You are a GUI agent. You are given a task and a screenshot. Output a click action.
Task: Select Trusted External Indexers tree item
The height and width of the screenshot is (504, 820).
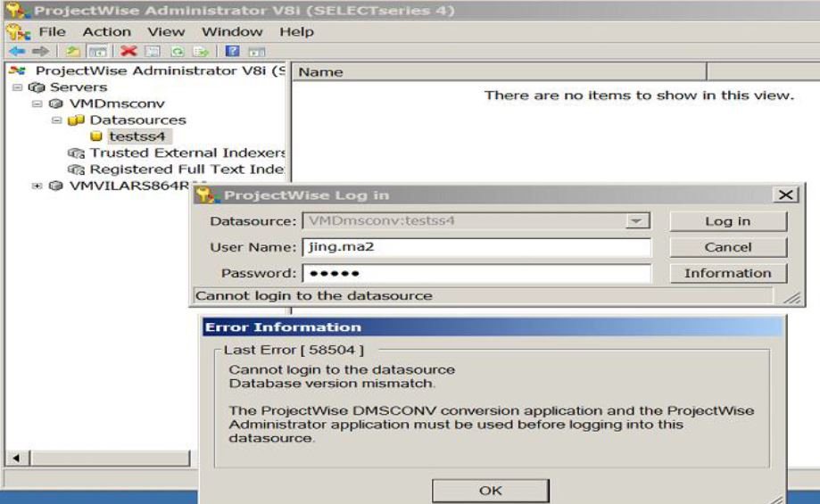pos(187,153)
